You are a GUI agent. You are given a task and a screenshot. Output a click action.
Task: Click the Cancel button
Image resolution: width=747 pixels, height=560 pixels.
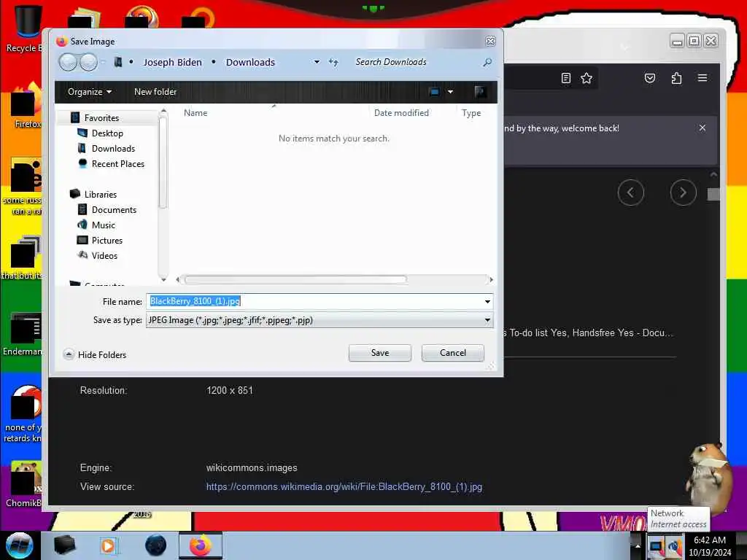pyautogui.click(x=452, y=353)
